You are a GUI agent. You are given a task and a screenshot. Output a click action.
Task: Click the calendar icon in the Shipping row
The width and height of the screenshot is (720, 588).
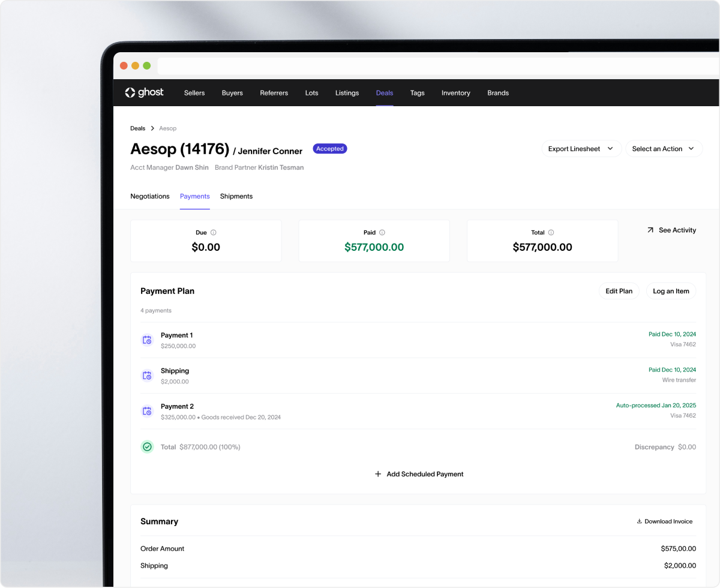(x=147, y=376)
